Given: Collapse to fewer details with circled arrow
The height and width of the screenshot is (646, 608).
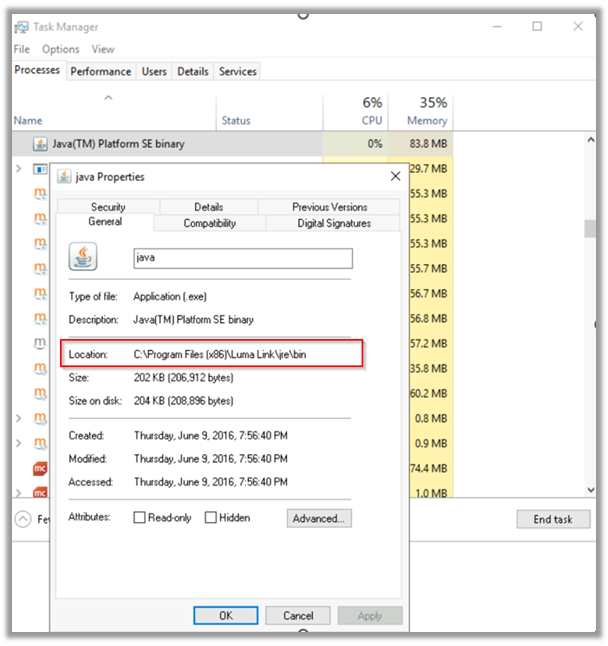Looking at the screenshot, I should point(23,519).
